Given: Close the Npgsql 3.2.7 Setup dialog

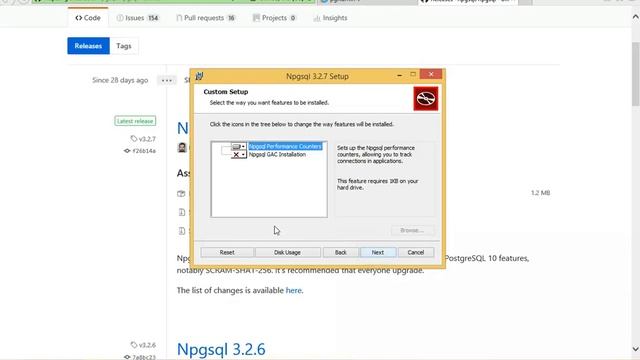Looking at the screenshot, I should click(x=431, y=74).
